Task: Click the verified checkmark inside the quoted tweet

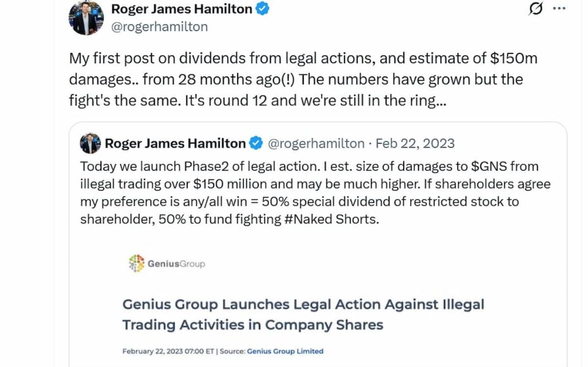Action: click(255, 143)
